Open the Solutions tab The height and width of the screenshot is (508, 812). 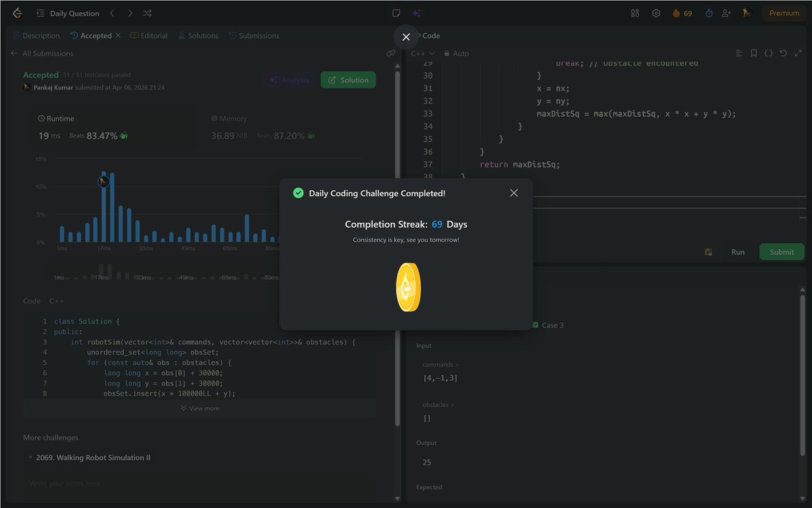pyautogui.click(x=198, y=36)
